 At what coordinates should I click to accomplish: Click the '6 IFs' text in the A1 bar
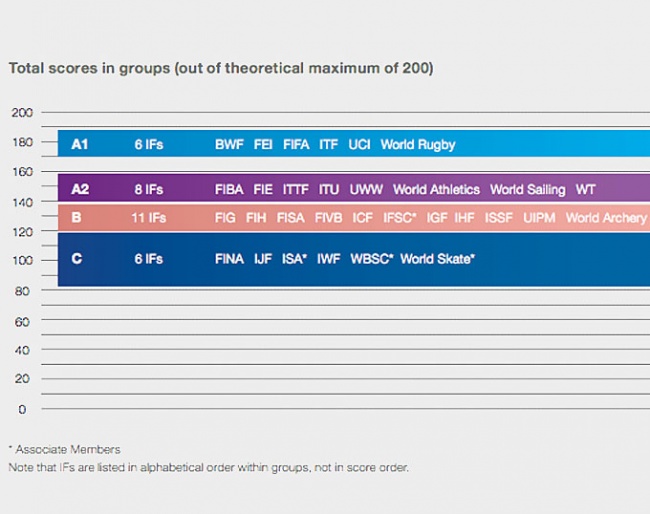[148, 144]
